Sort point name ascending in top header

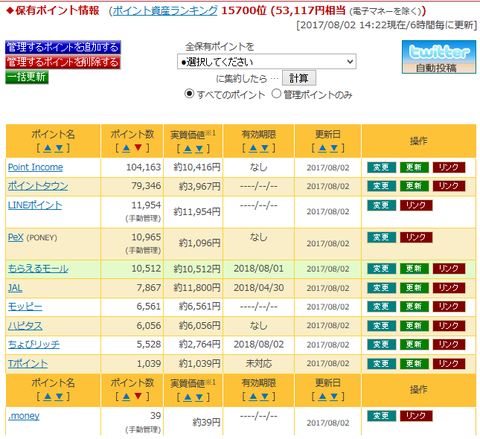tap(47, 148)
